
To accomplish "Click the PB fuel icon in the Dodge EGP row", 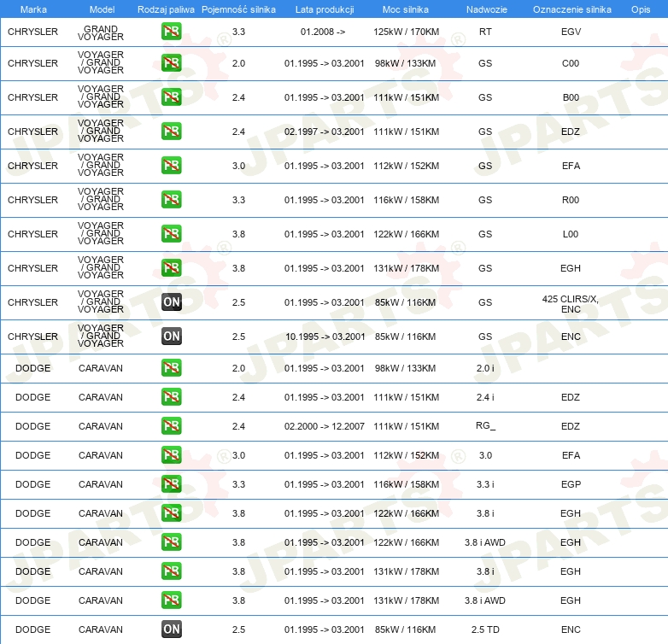I will tap(171, 484).
